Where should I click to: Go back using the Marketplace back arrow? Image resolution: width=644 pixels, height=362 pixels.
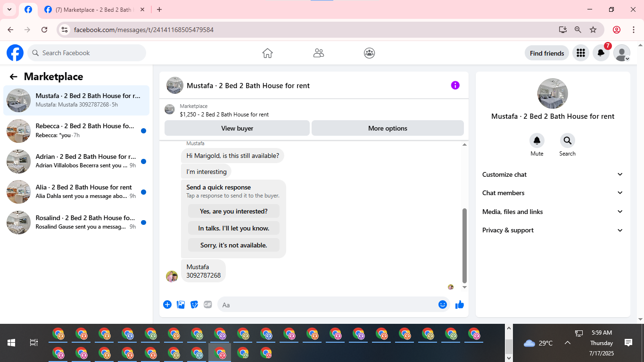coord(13,77)
